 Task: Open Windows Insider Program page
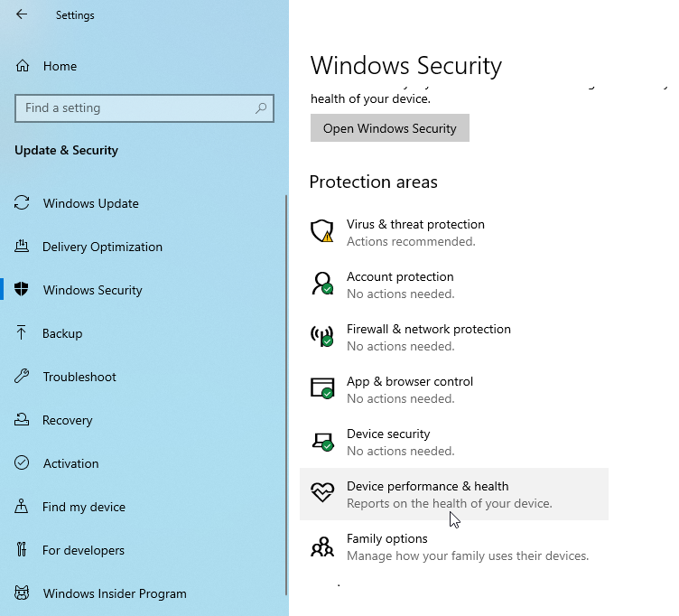[x=143, y=593]
